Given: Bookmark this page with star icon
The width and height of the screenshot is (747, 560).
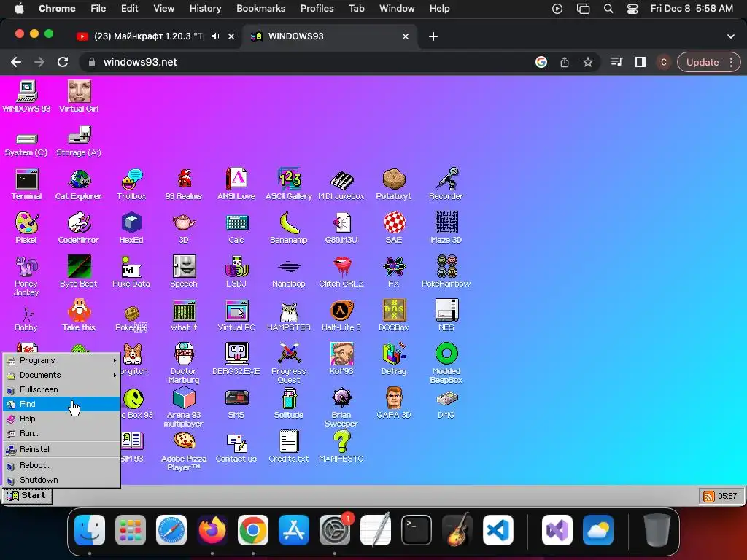Looking at the screenshot, I should pos(588,62).
